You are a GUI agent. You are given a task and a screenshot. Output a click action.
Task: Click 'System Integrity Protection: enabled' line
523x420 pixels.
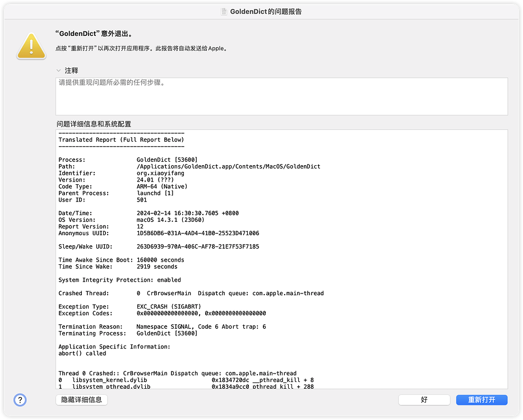pyautogui.click(x=119, y=279)
